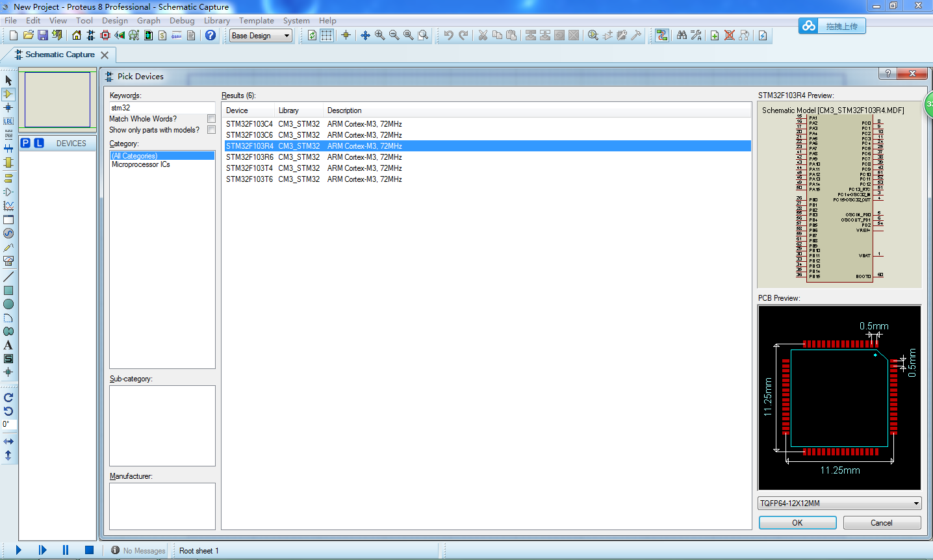Open the Library menu
This screenshot has height=560, width=933.
[217, 21]
